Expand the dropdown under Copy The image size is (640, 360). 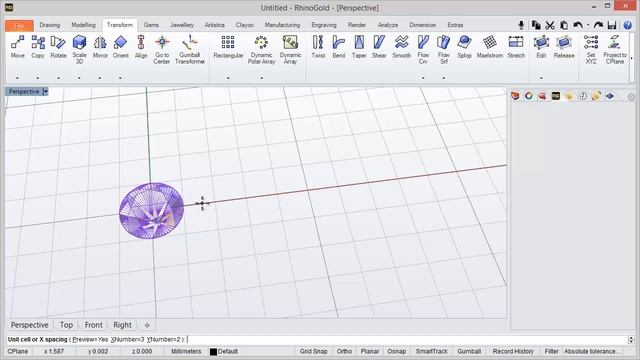click(38, 78)
